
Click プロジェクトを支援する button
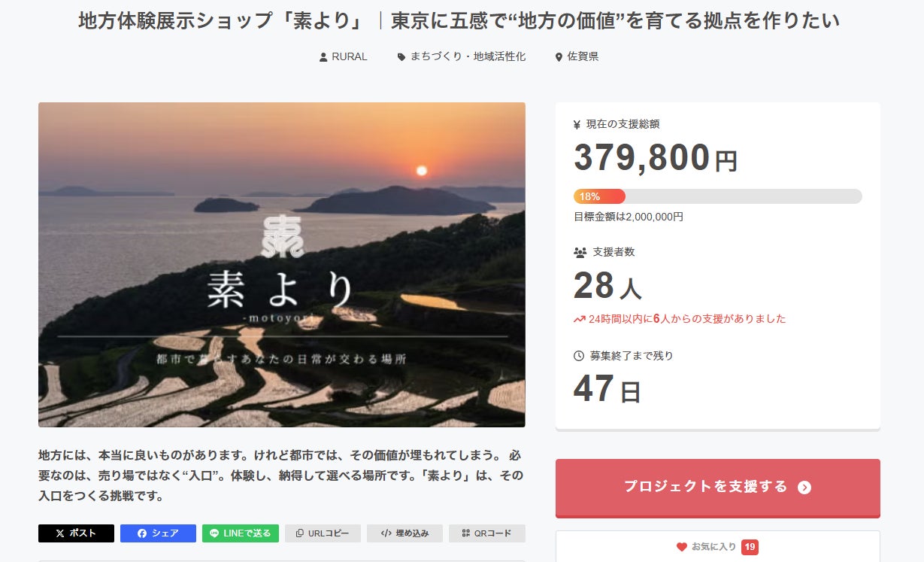point(717,488)
